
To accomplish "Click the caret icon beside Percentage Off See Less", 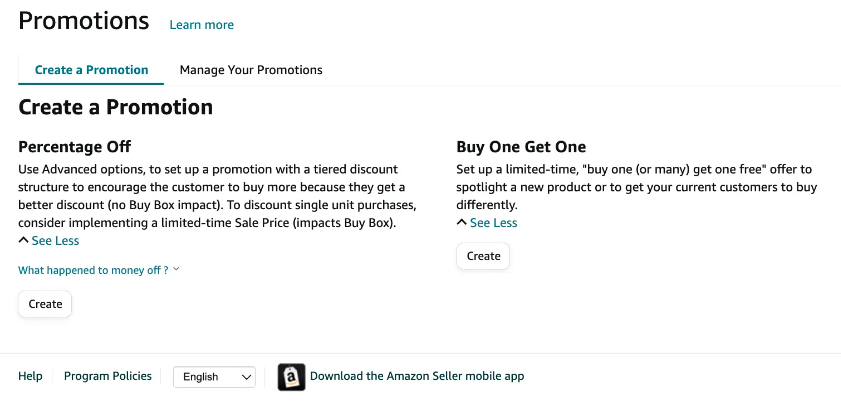I will pos(23,240).
